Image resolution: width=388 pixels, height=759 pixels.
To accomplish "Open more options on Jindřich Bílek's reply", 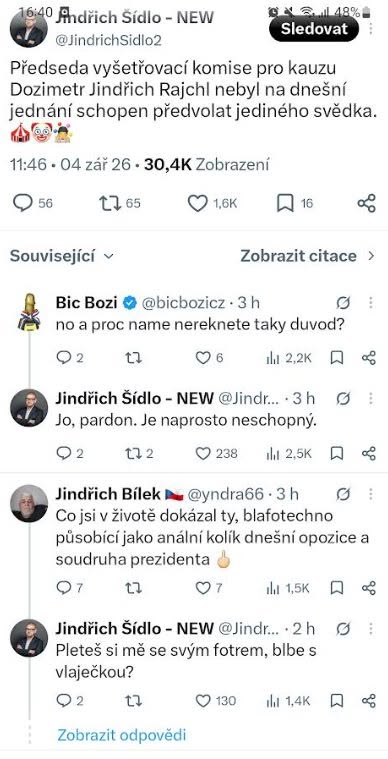I will [371, 494].
